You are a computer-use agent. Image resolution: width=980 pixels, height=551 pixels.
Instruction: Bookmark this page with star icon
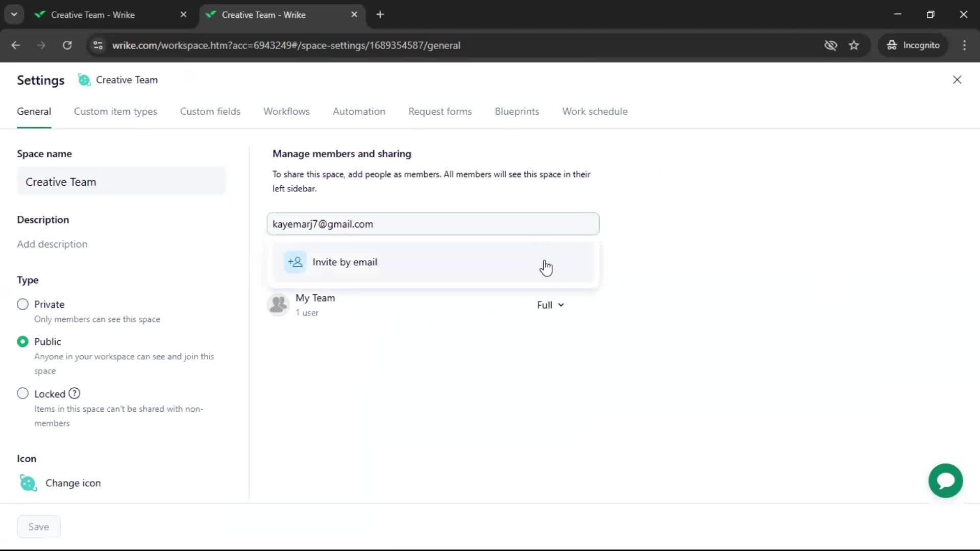(x=854, y=45)
